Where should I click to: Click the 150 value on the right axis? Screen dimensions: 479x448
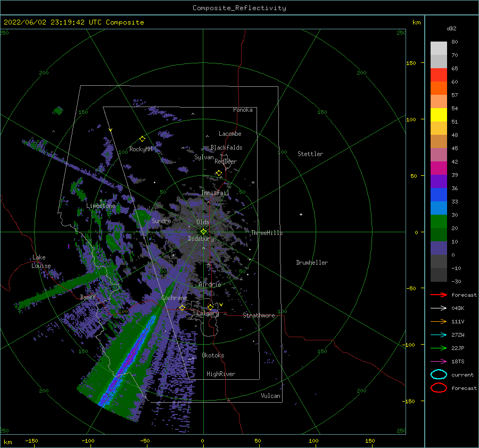point(411,63)
